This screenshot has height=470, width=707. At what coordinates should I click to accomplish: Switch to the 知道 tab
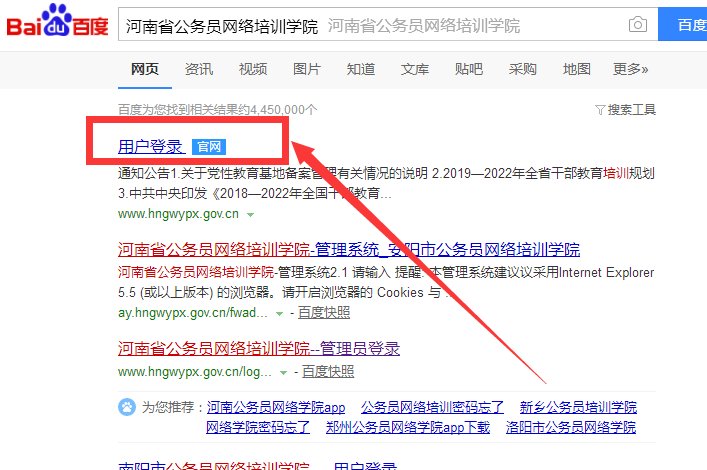pos(361,69)
